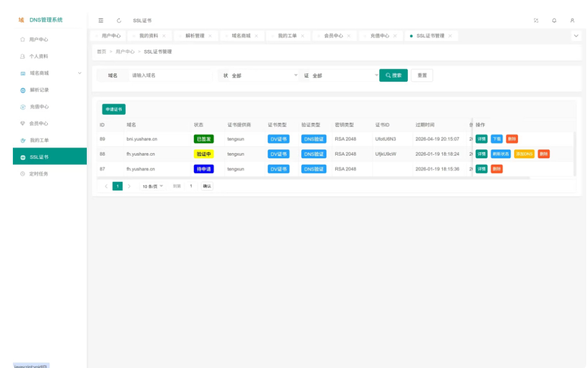Close the SSL证书管理 tab

[450, 36]
